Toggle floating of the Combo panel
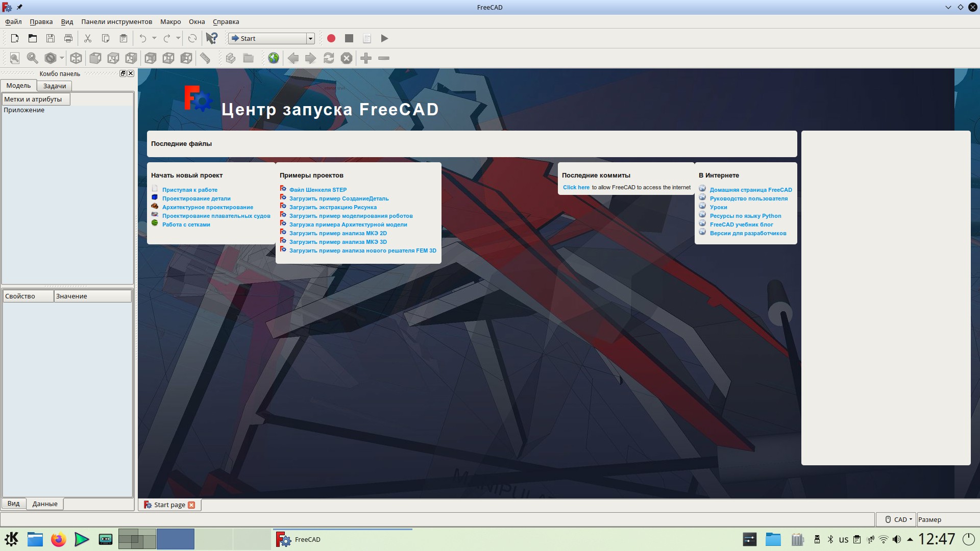The width and height of the screenshot is (980, 551). pos(122,73)
